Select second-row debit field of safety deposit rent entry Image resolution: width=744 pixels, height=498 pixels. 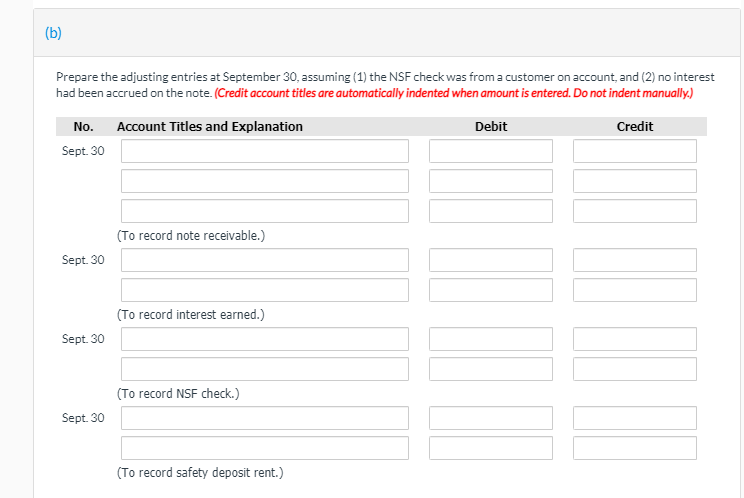point(491,448)
